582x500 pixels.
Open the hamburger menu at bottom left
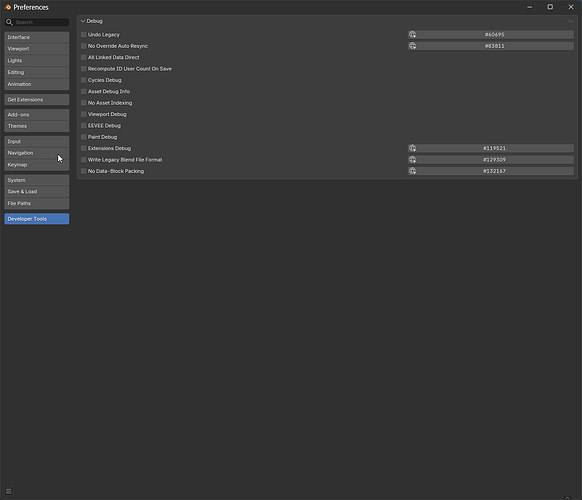(x=9, y=491)
